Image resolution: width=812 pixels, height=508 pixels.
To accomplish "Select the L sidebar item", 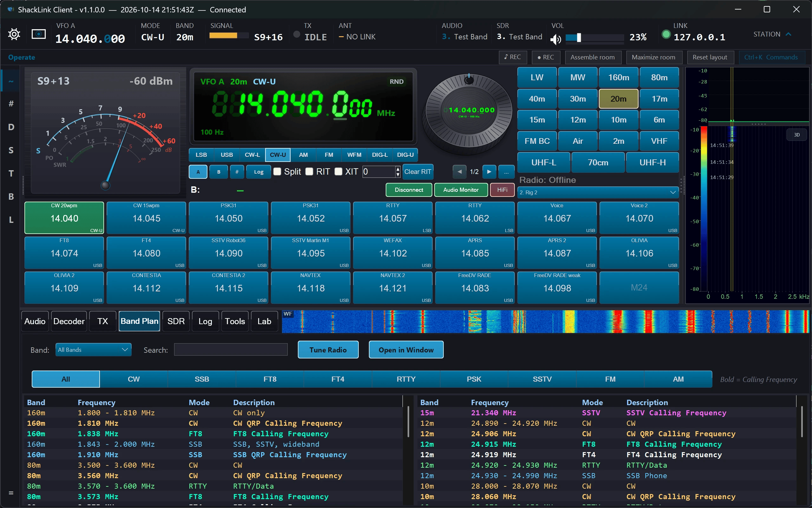I will [x=11, y=220].
